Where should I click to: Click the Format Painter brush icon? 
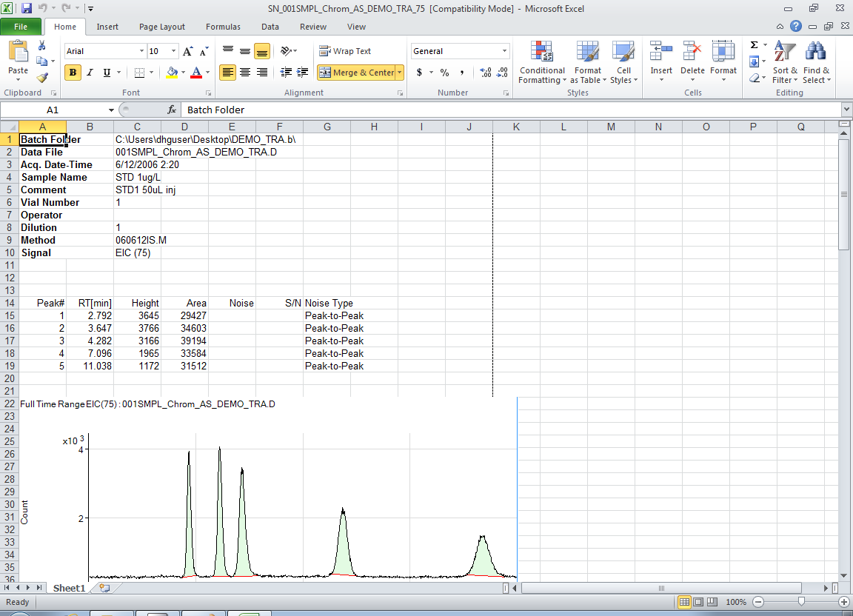point(42,78)
